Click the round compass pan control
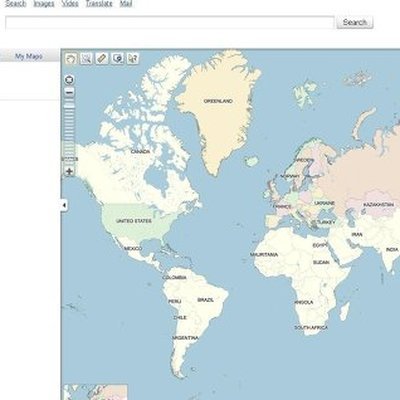Image resolution: width=400 pixels, height=400 pixels. [x=69, y=80]
